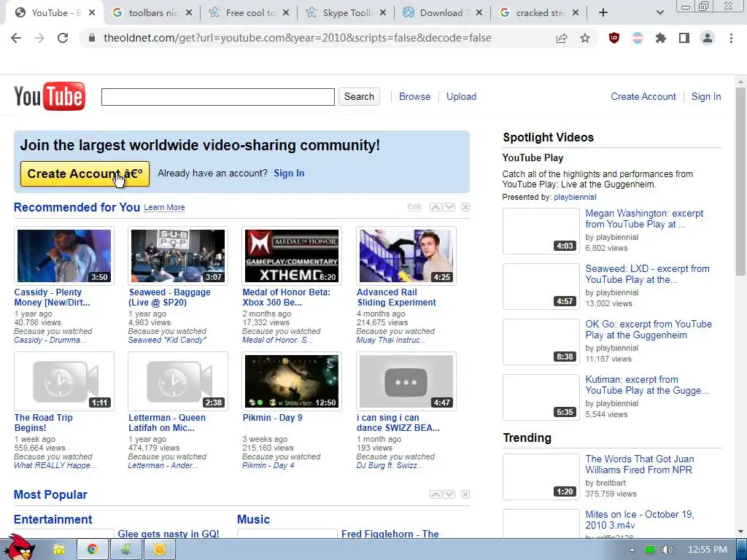Screen dimensions: 747x560
Task: Open the Pikmin - Day 9 thumbnail
Action: 292,381
